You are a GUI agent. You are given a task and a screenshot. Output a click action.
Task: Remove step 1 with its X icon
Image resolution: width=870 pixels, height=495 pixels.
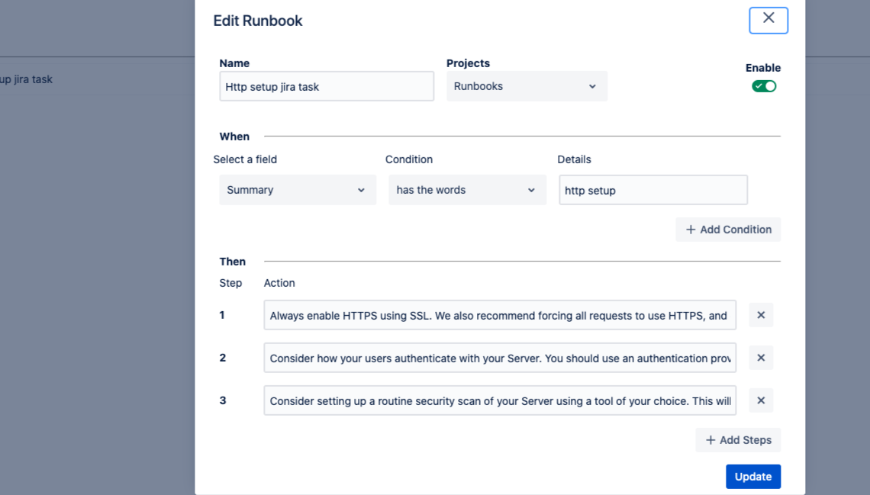[760, 315]
